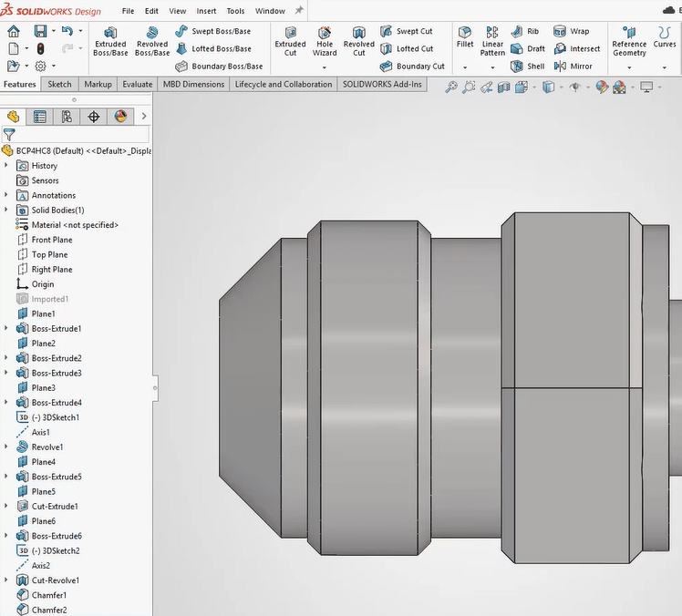Choose the Wrap tool

click(572, 31)
